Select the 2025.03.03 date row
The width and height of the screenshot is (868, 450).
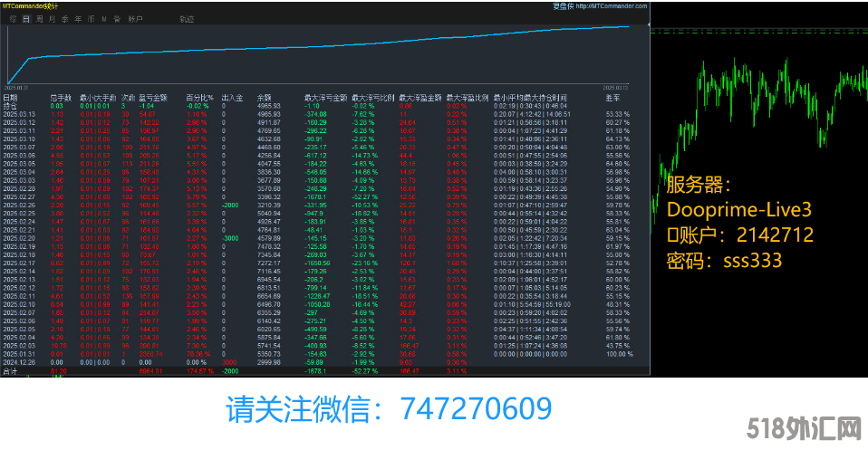point(325,180)
